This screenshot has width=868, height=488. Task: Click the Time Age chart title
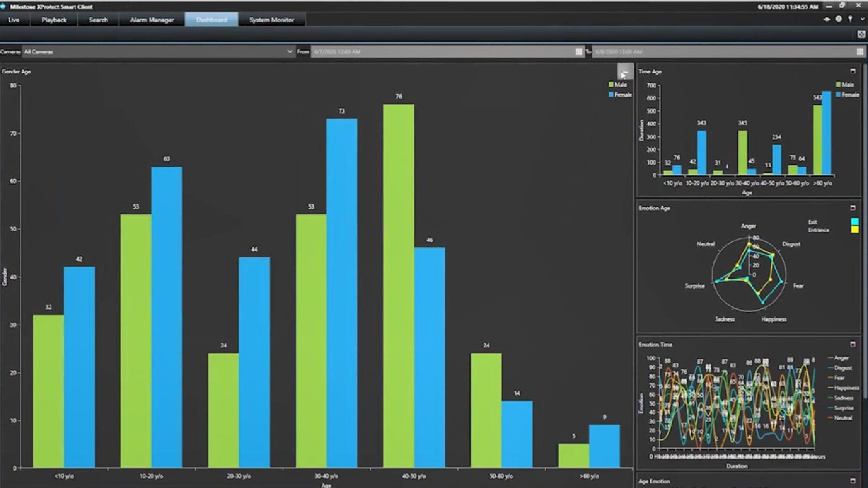650,71
